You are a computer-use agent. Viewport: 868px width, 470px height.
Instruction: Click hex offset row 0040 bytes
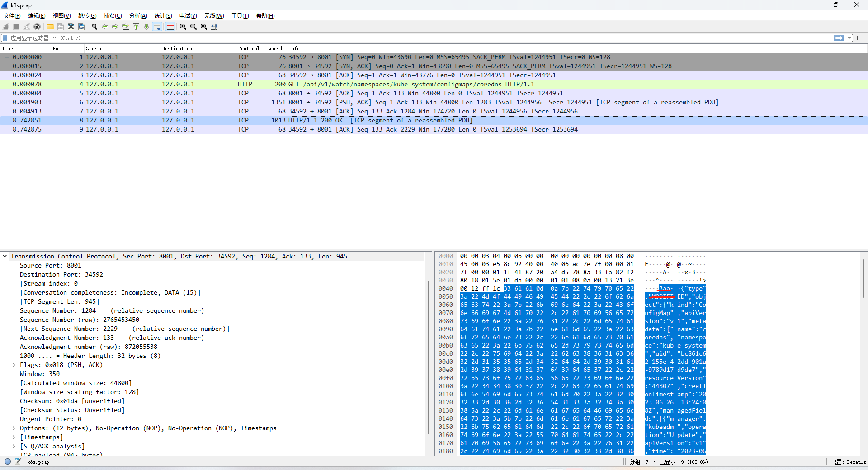(547, 288)
